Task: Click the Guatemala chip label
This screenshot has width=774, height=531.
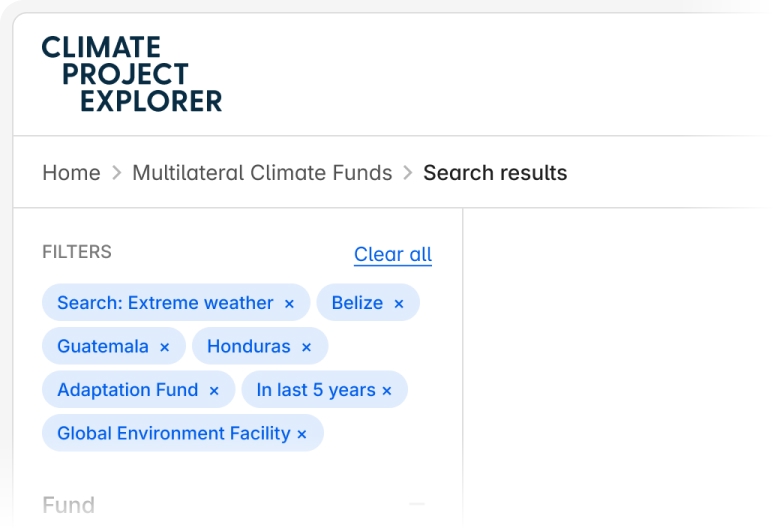Action: 102,347
